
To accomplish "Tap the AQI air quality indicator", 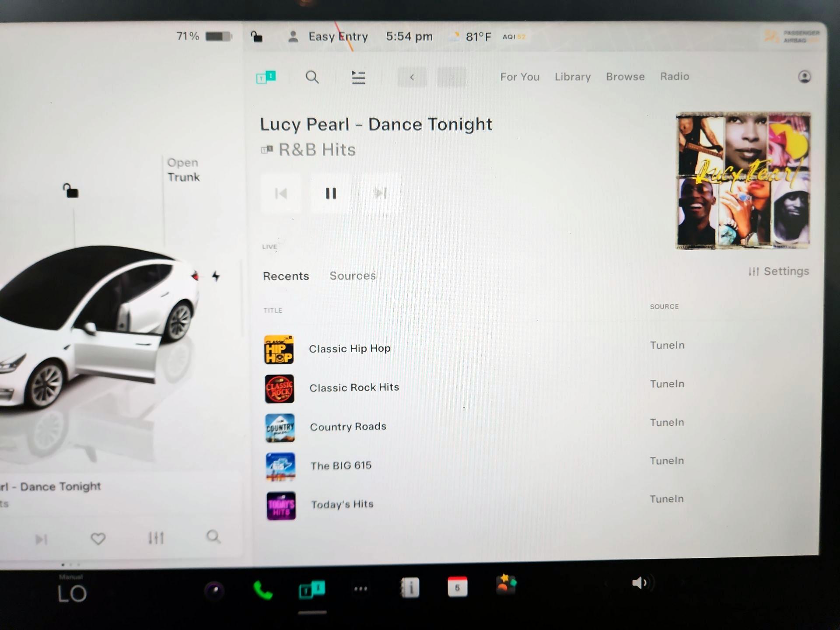I will [x=514, y=37].
